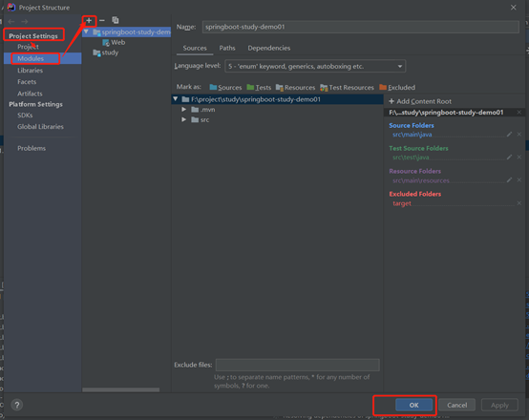Viewport: 529px width, 420px height.
Task: Remove target from the Excluded Folders
Action: click(x=519, y=203)
